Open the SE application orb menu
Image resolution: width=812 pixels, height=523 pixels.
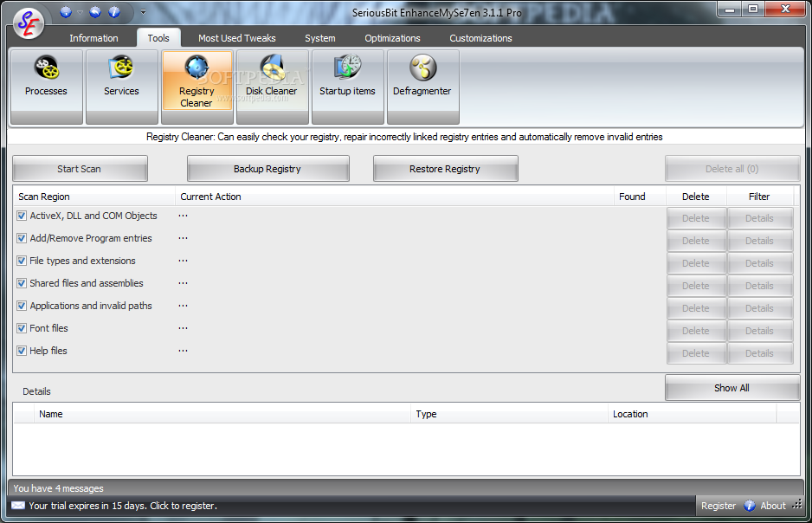[29, 23]
